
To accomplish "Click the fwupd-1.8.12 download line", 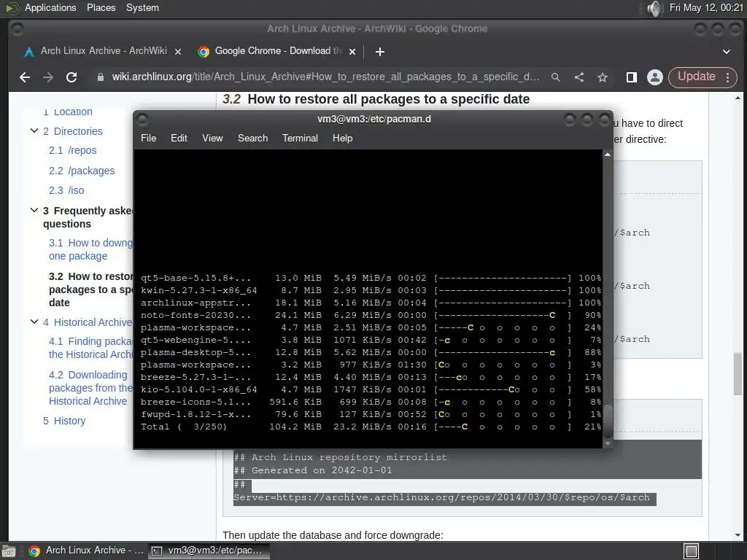I will click(x=371, y=415).
